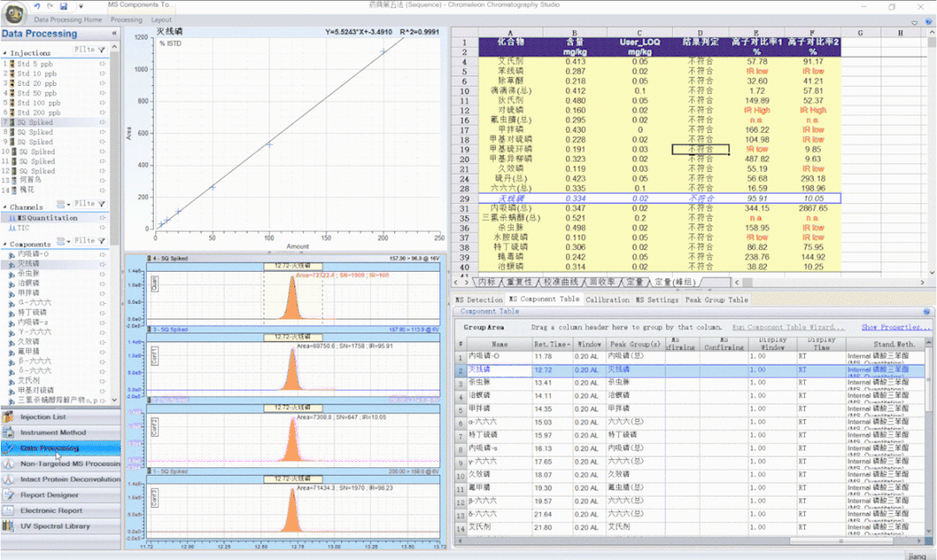This screenshot has width=937, height=560.
Task: Switch to the Calibration tab
Action: (607, 300)
